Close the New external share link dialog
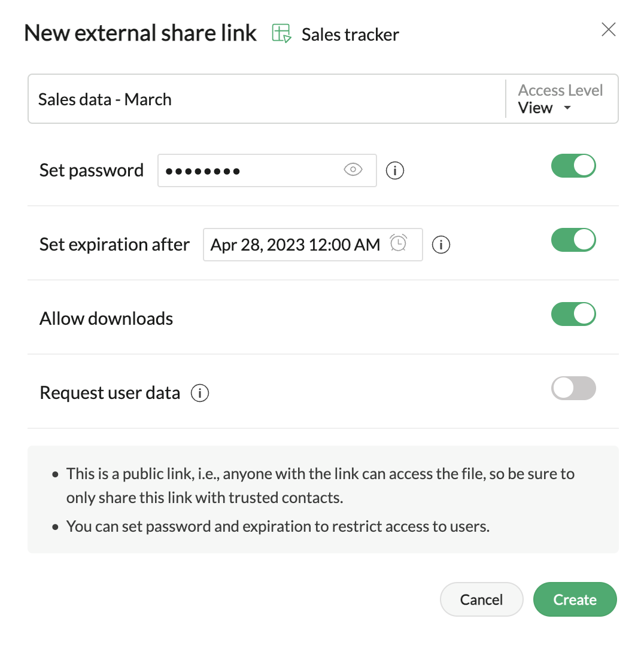 pos(608,30)
